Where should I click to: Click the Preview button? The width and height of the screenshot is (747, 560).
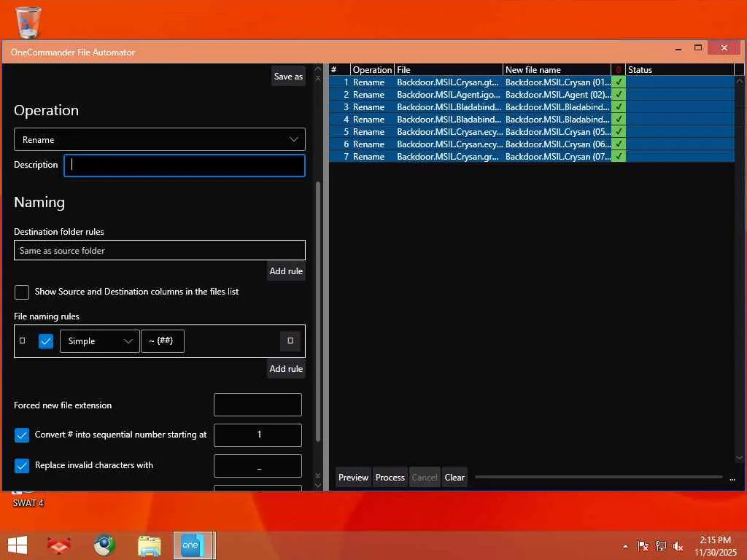point(353,477)
